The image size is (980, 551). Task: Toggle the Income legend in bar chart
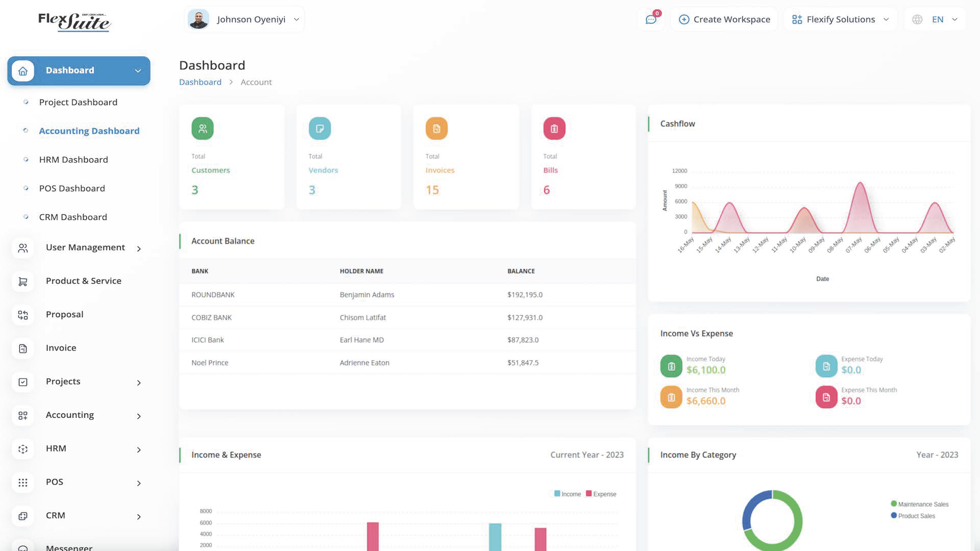pyautogui.click(x=567, y=494)
